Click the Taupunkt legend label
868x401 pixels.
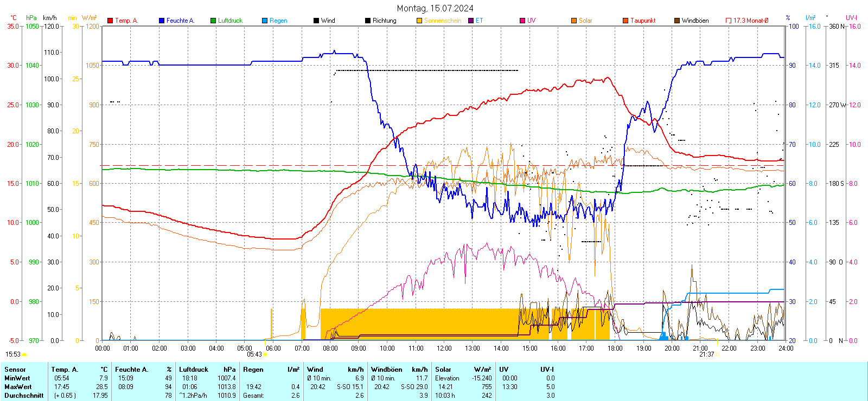pyautogui.click(x=643, y=21)
